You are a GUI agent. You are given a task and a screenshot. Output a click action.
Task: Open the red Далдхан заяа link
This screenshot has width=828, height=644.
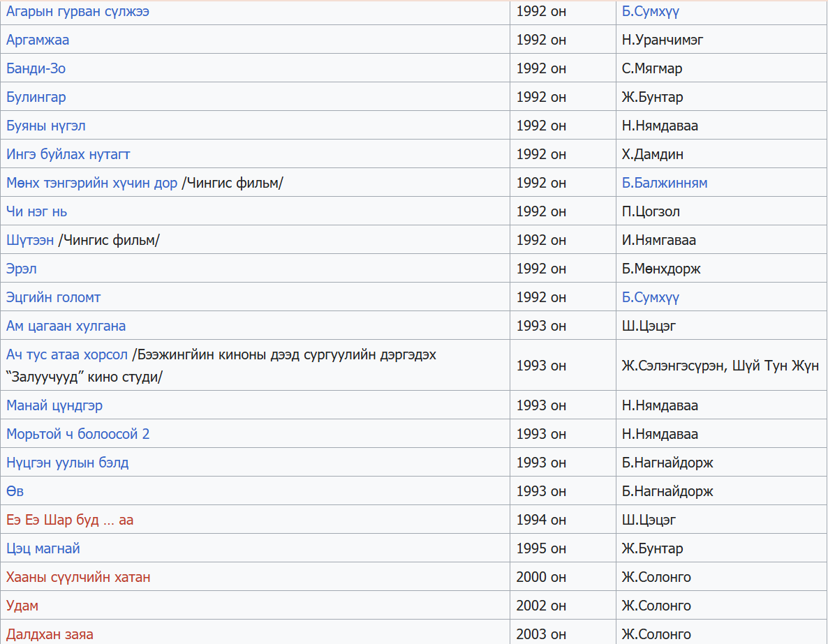[x=50, y=634]
